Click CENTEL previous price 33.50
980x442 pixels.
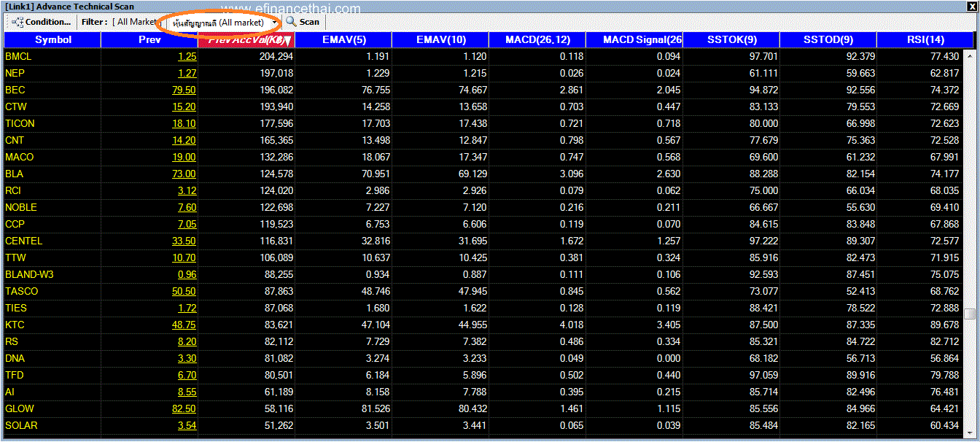pos(184,241)
